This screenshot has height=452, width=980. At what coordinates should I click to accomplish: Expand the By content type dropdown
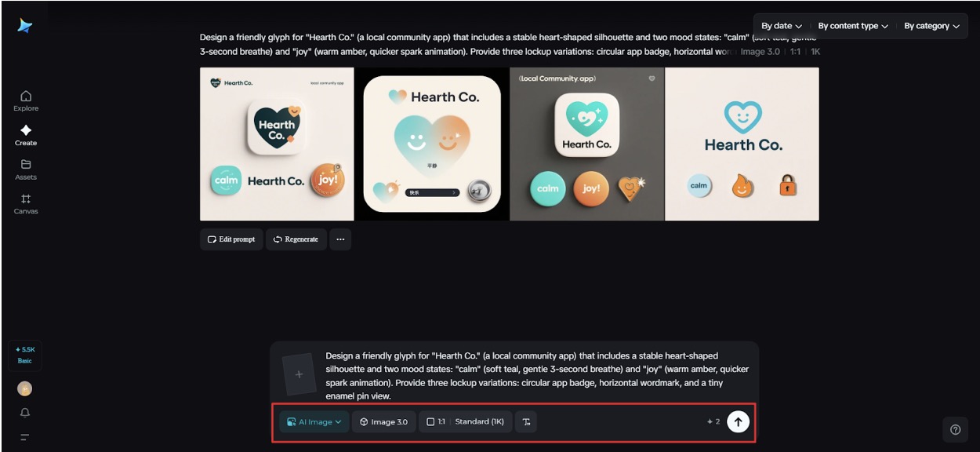(x=852, y=26)
